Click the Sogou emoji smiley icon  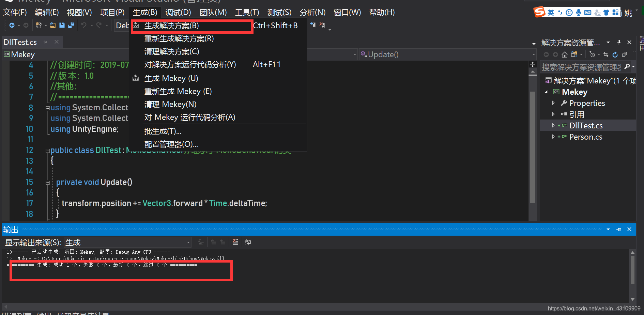569,13
